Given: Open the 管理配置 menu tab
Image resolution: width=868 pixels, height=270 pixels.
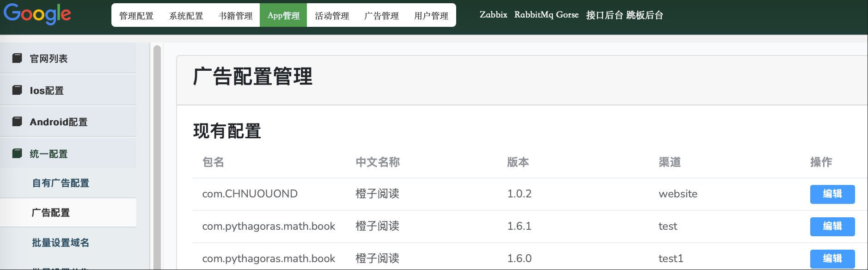Looking at the screenshot, I should click(136, 16).
